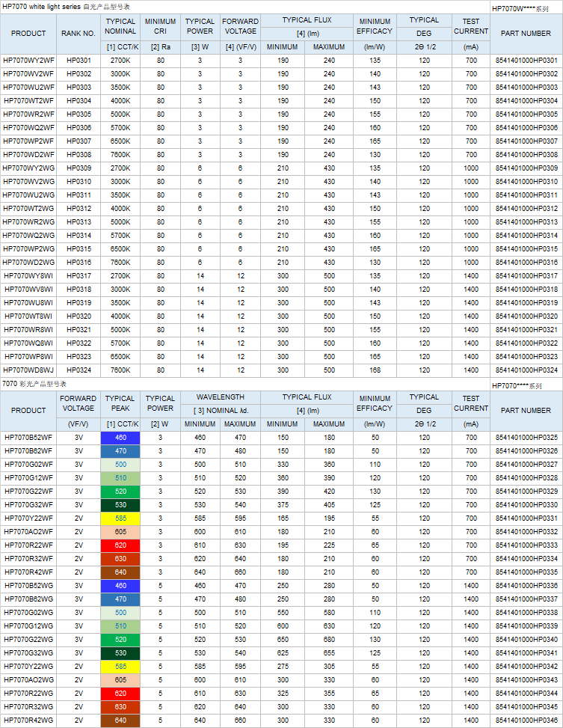Click the red 620 cell in HP7070R22WG row
This screenshot has height=728, width=563.
(120, 694)
